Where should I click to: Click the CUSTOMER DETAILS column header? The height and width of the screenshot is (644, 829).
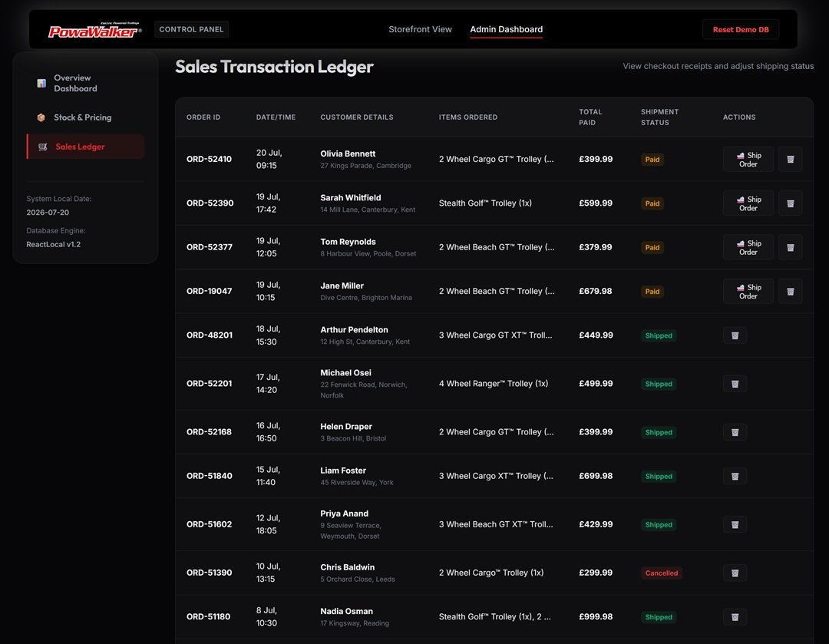click(356, 117)
